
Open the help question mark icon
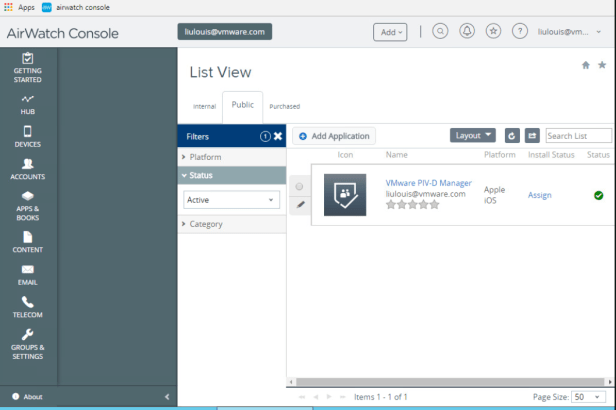point(520,31)
